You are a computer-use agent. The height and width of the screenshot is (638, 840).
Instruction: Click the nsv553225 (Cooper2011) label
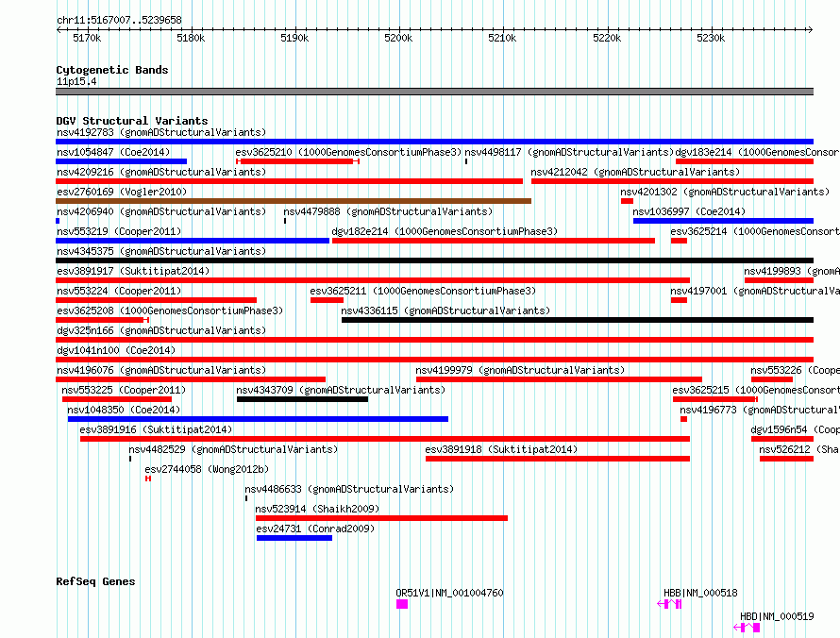coord(124,390)
